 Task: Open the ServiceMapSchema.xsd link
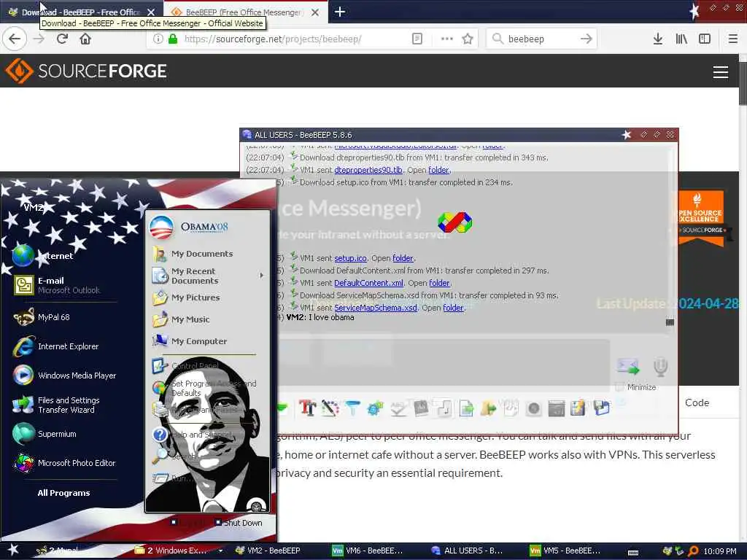point(376,308)
